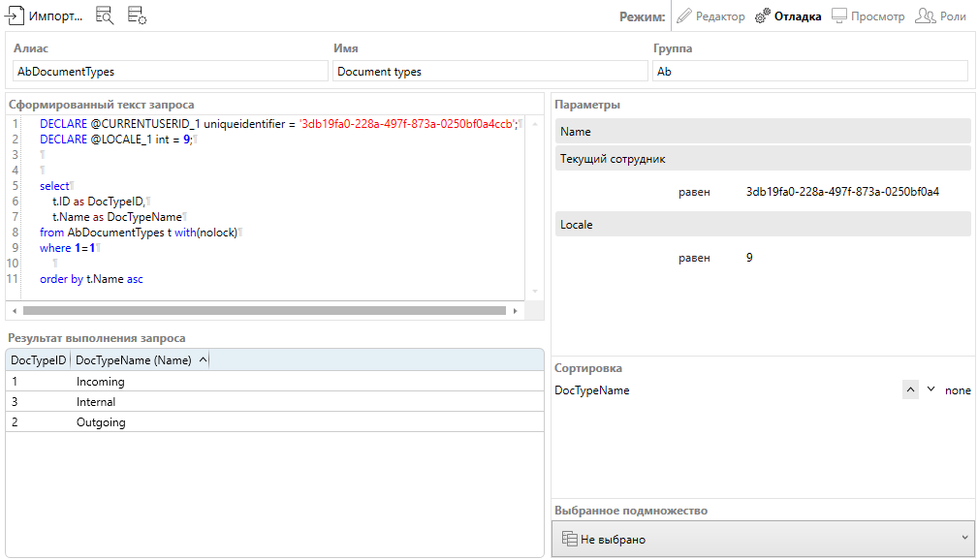Open the Выбранное подмножество dropdown
The image size is (978, 560).
763,539
